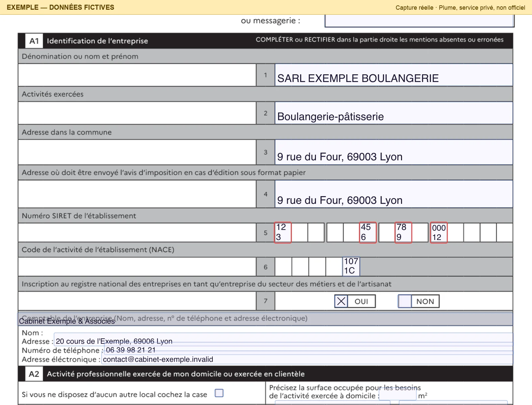This screenshot has height=405, width=532.
Task: Click the SIRET box containing 456
Action: pyautogui.click(x=368, y=232)
